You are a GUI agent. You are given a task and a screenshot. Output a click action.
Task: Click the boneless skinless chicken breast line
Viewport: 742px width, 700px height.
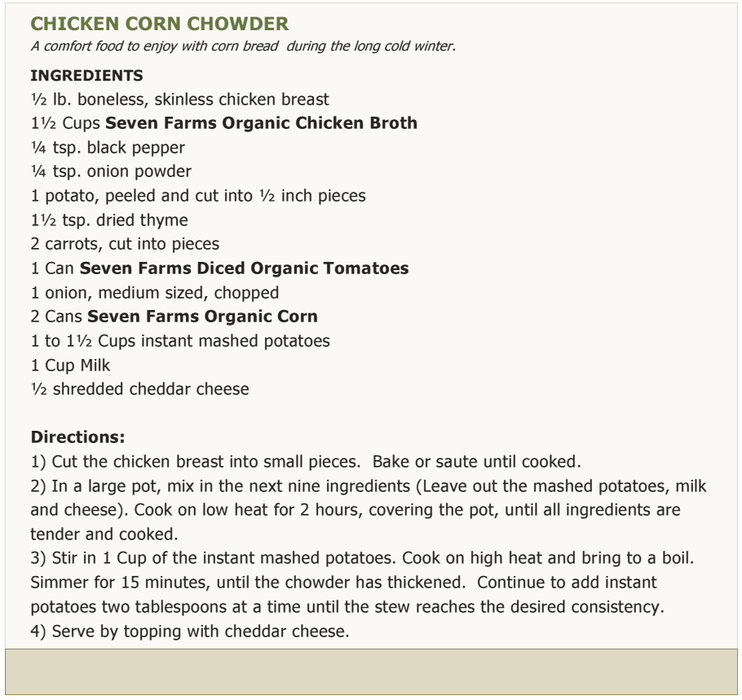pos(180,100)
